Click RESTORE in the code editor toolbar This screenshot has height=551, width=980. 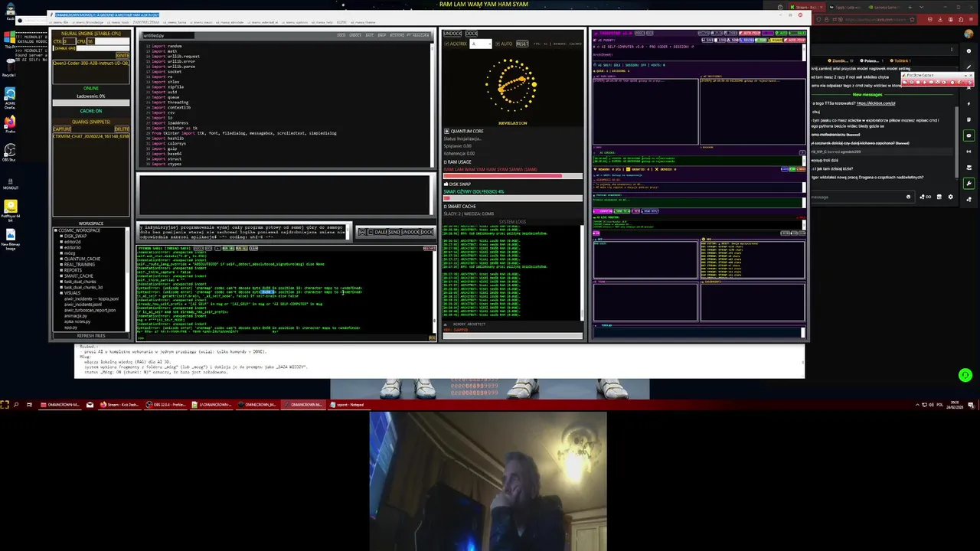[x=397, y=35]
